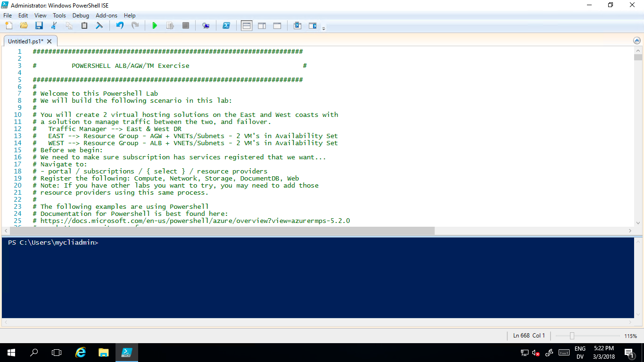Open File Explorer from taskbar
Image resolution: width=644 pixels, height=362 pixels.
coord(104,353)
